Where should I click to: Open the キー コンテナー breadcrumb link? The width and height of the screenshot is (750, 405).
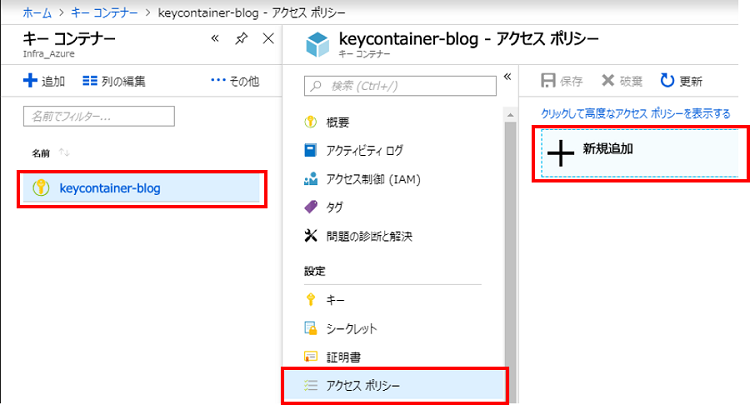(104, 13)
